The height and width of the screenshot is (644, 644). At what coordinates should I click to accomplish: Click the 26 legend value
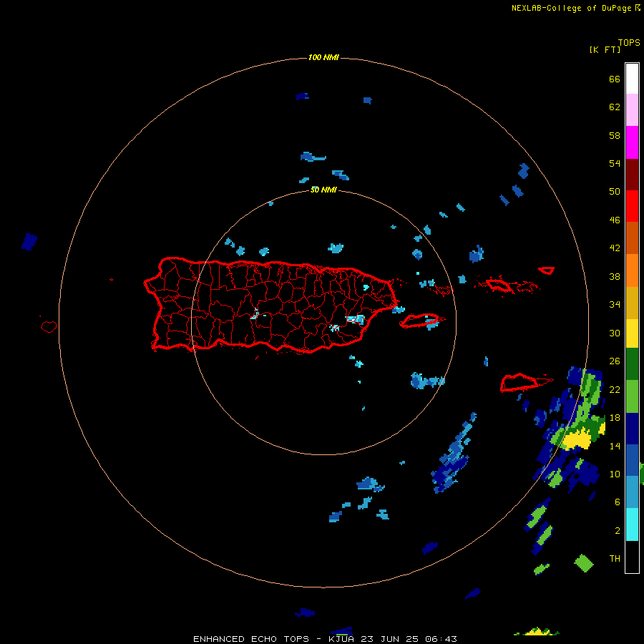615,361
